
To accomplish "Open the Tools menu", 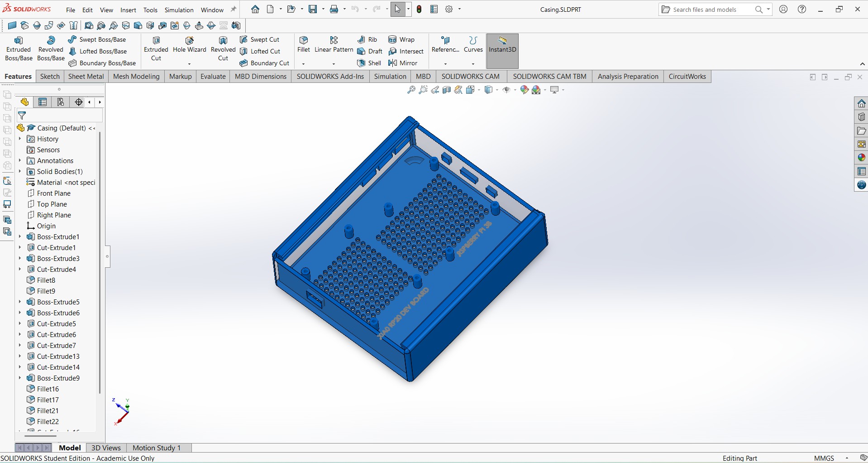I will (x=150, y=10).
